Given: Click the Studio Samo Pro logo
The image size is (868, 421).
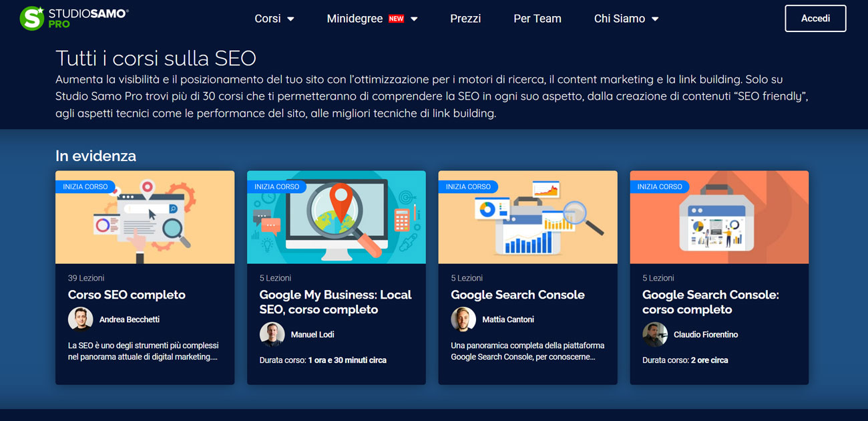Looking at the screenshot, I should (73, 18).
